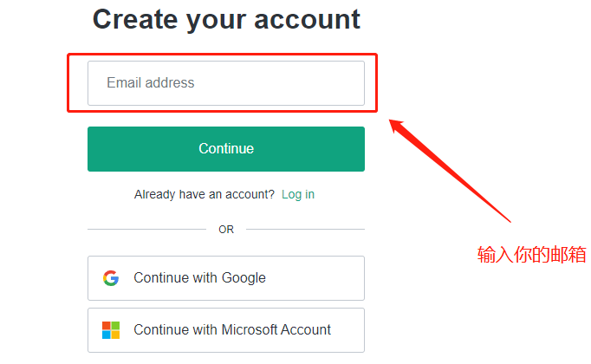Click the divider line right of OR
Viewport: 591px width, 364px height.
click(305, 230)
